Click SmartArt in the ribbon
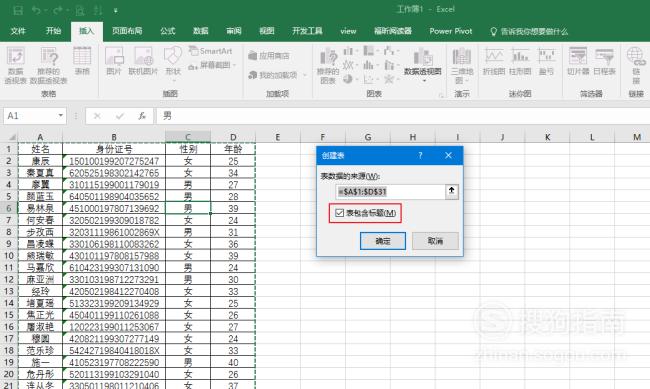 [211, 51]
